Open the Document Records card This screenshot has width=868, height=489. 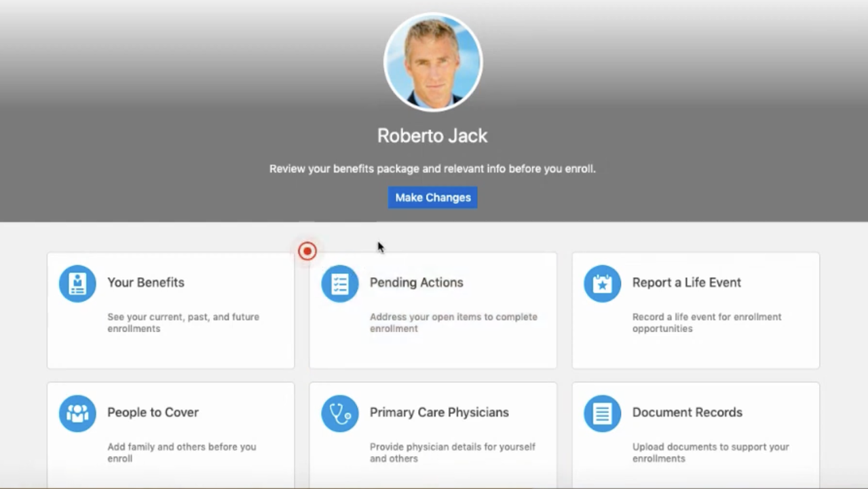coord(695,435)
